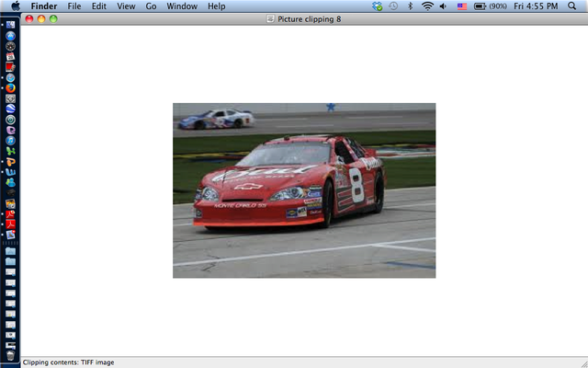Open the Finder application menu
The width and height of the screenshot is (588, 368).
coord(44,6)
